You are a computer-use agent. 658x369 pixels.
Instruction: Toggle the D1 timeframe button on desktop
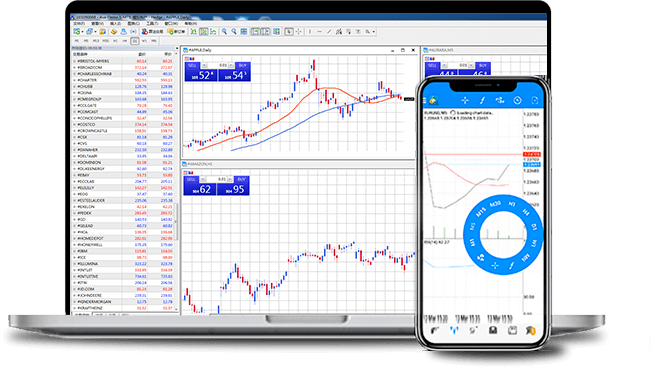tap(134, 41)
